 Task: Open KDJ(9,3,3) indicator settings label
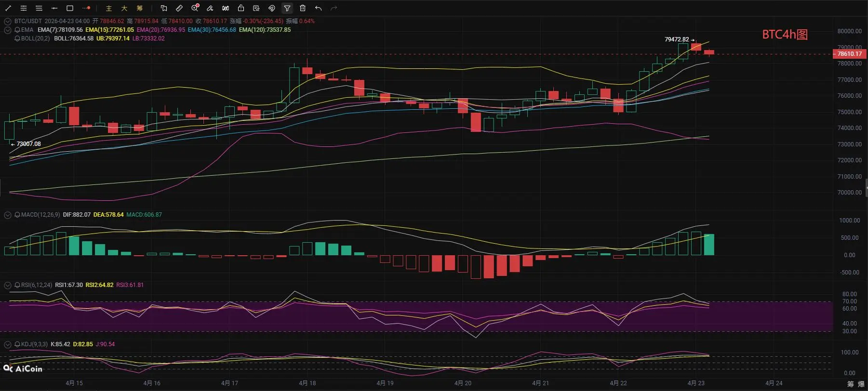(34, 344)
